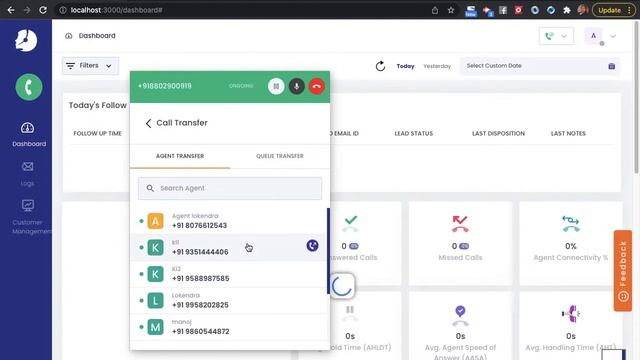Viewport: 640px width, 360px height.
Task: Go back in browser history
Action: point(11,10)
